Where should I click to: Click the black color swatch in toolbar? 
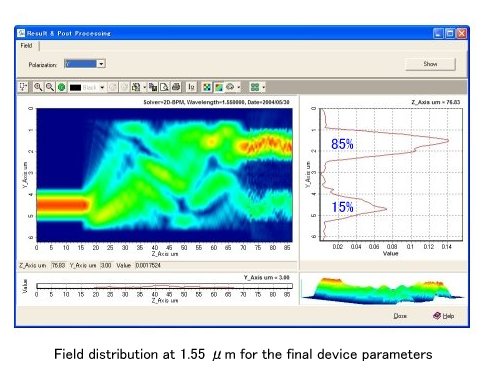pyautogui.click(x=75, y=88)
